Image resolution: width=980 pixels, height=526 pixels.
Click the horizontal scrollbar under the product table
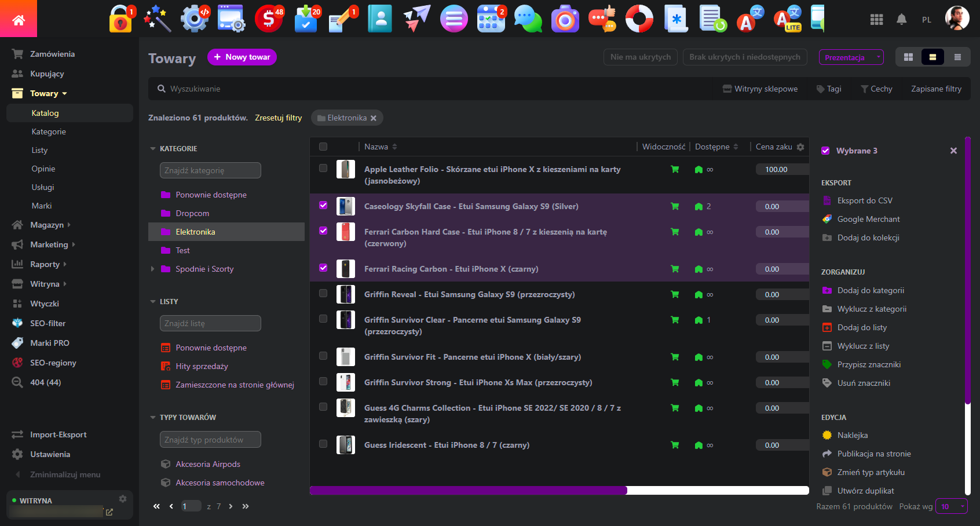click(x=468, y=491)
